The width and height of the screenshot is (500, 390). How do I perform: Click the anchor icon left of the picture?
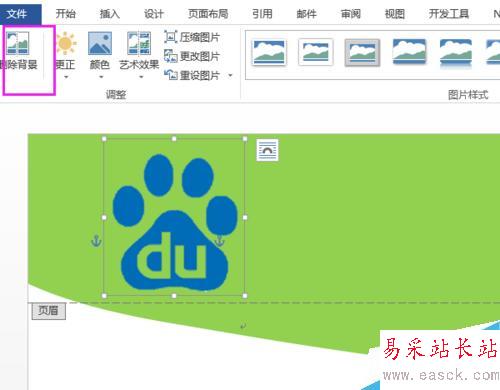click(96, 241)
